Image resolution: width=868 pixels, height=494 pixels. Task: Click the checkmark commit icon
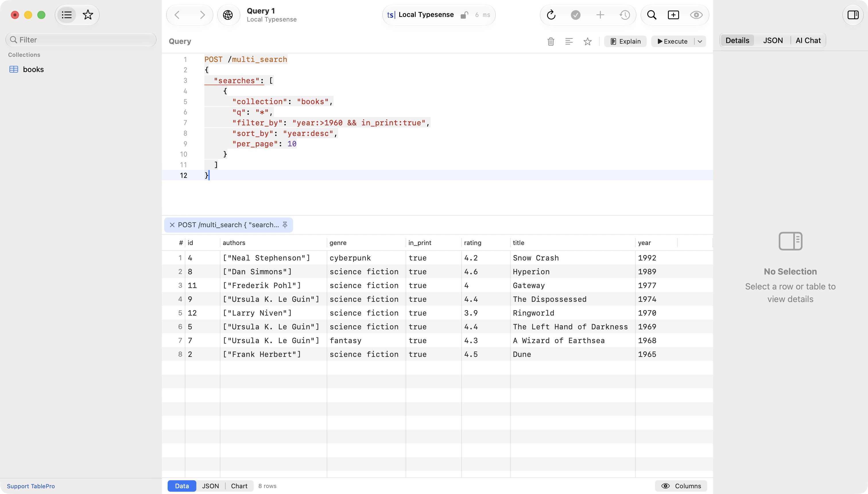[x=576, y=15]
